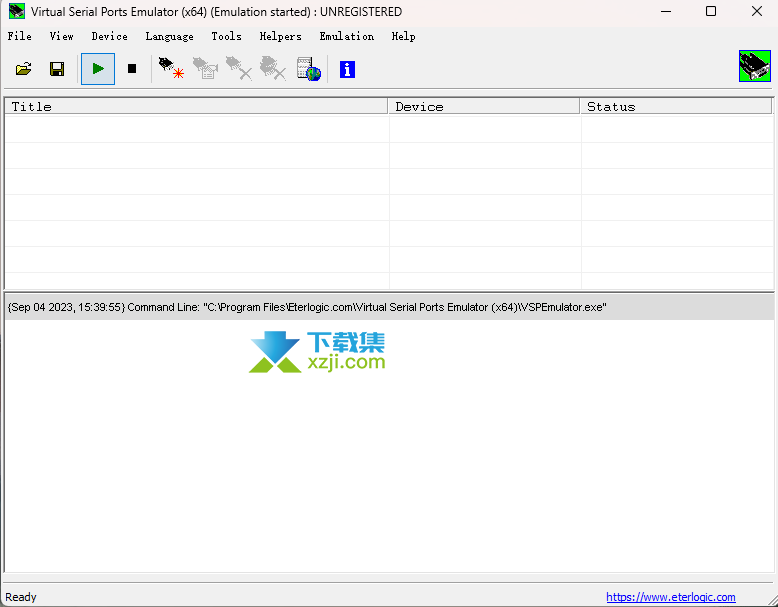Close the Virtual Serial Ports Emulator window

point(757,11)
